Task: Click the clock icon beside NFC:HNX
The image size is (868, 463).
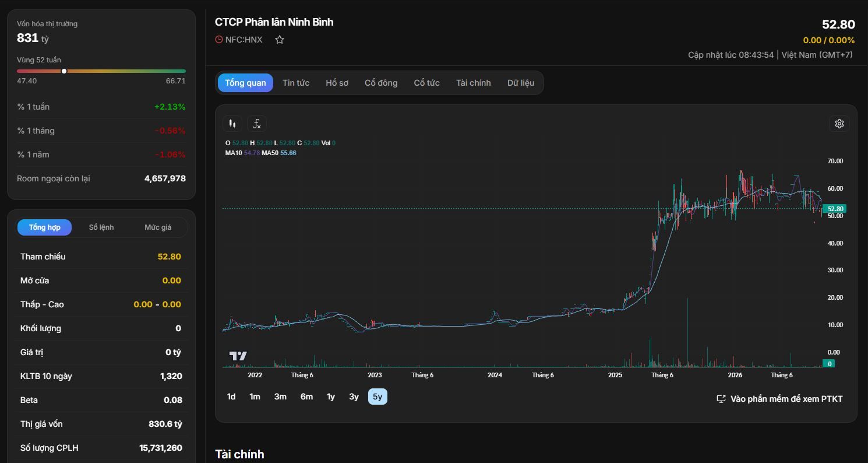Action: (x=219, y=40)
